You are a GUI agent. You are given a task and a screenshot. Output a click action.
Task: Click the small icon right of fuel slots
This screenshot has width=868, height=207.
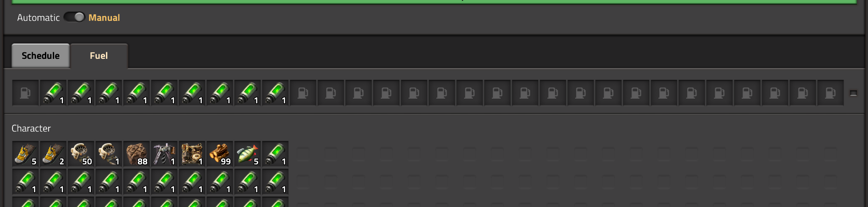[854, 93]
